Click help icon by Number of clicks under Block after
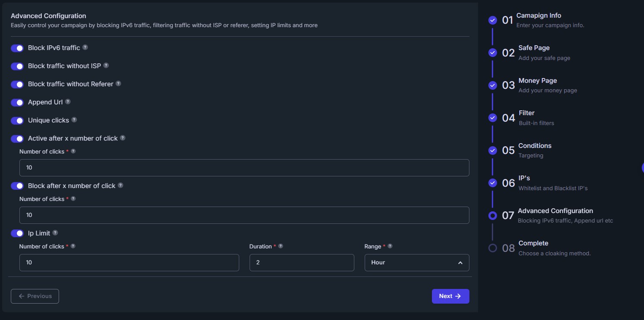Image resolution: width=644 pixels, height=320 pixels. pos(73,199)
